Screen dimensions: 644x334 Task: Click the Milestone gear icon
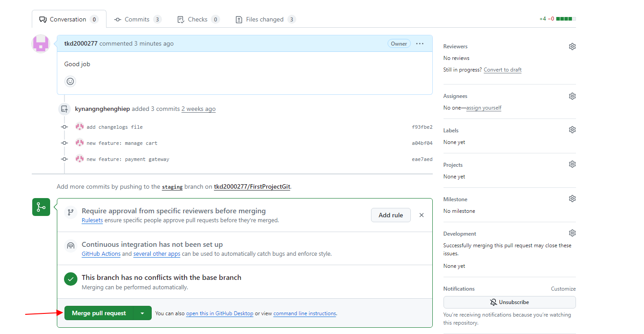pyautogui.click(x=572, y=199)
